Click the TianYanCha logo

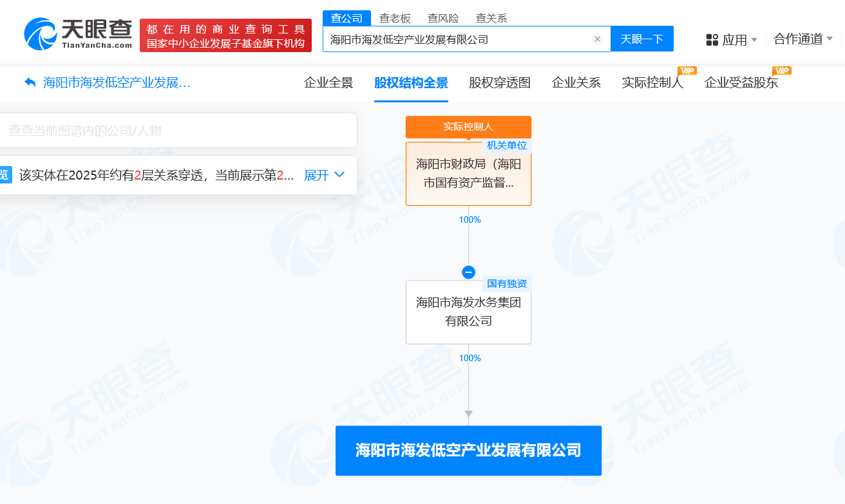(78, 35)
